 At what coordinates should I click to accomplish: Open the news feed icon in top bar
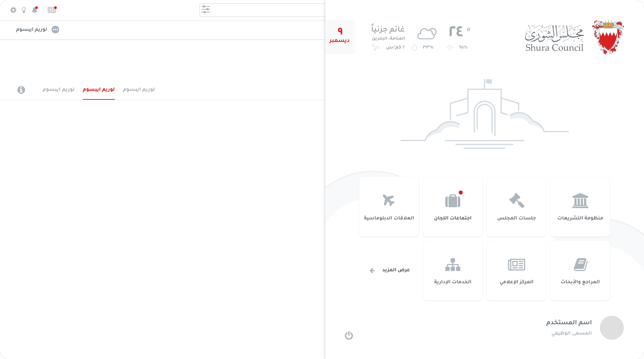[52, 10]
